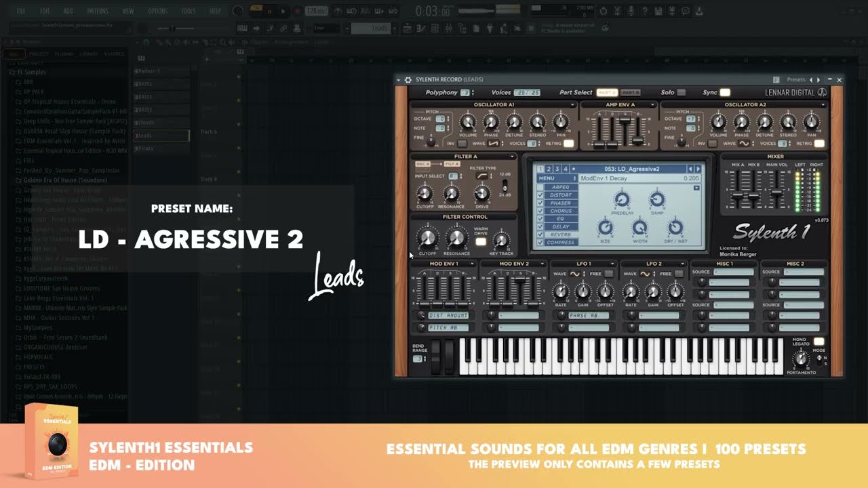Click the Oscillator A2 waveform icon

(x=745, y=144)
